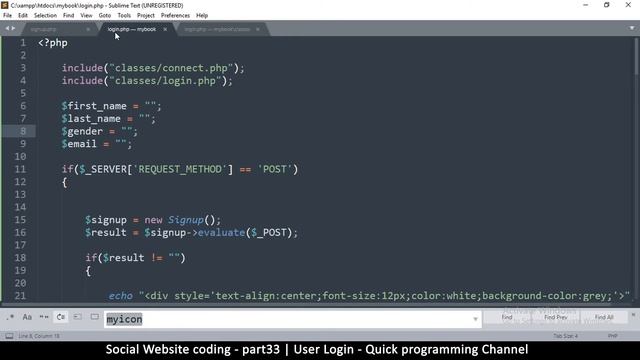The width and height of the screenshot is (640, 360).
Task: Toggle highlight matches option
Action: point(95,317)
